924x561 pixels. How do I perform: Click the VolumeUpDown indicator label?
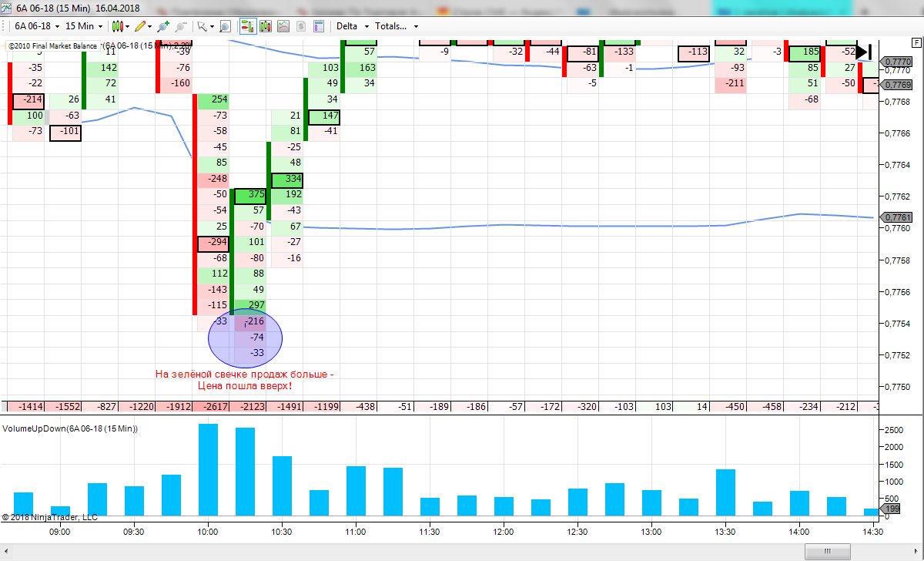click(70, 428)
